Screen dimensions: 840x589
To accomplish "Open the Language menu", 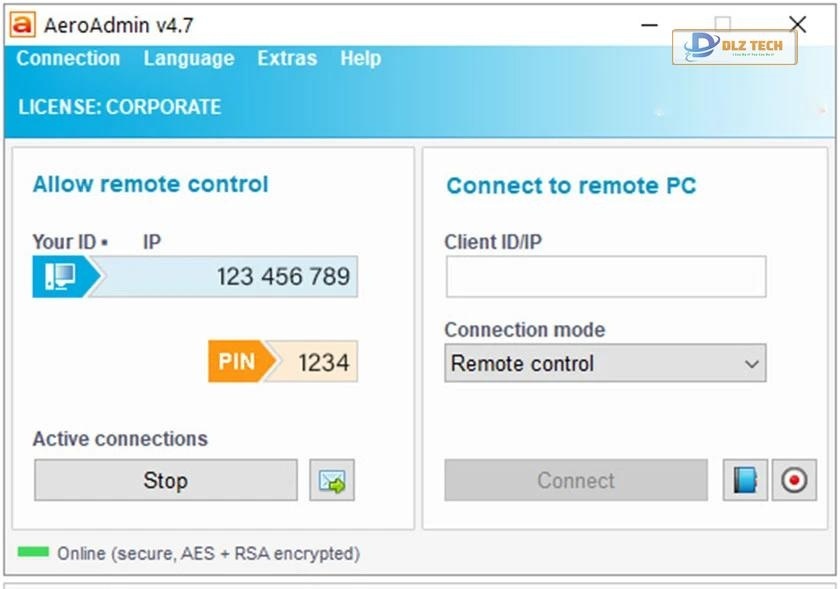I will click(188, 59).
